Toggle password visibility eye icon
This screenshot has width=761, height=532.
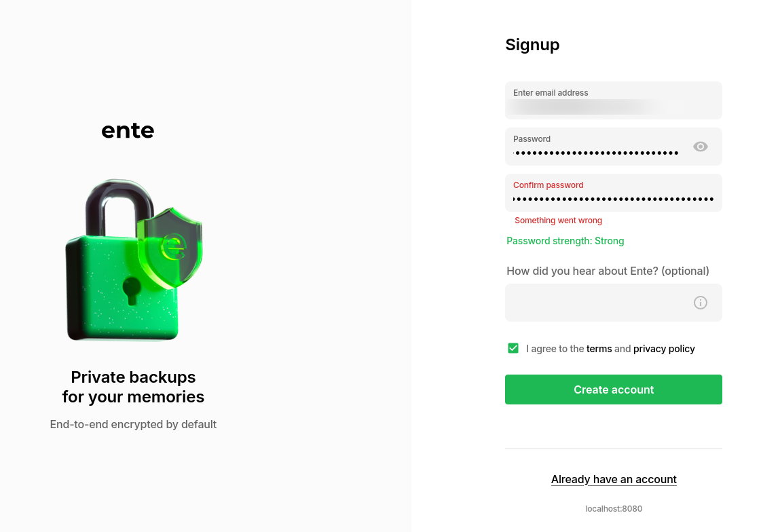(701, 147)
